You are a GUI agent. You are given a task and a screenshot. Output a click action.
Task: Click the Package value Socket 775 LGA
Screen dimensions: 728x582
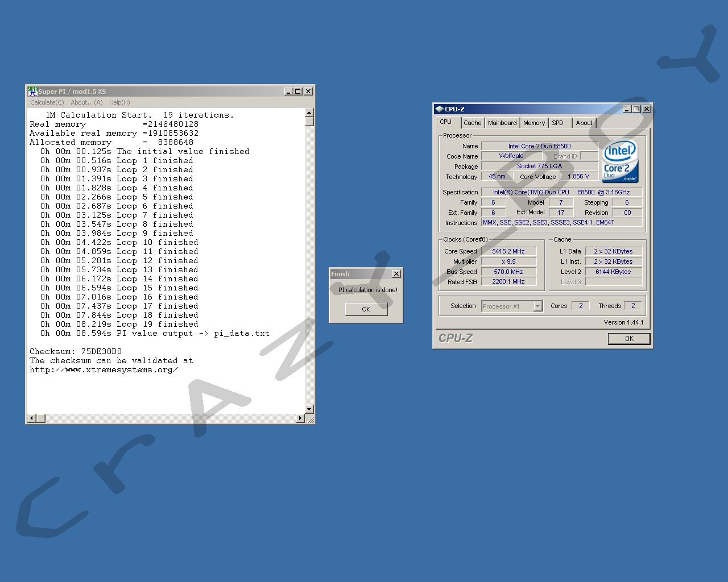point(539,166)
